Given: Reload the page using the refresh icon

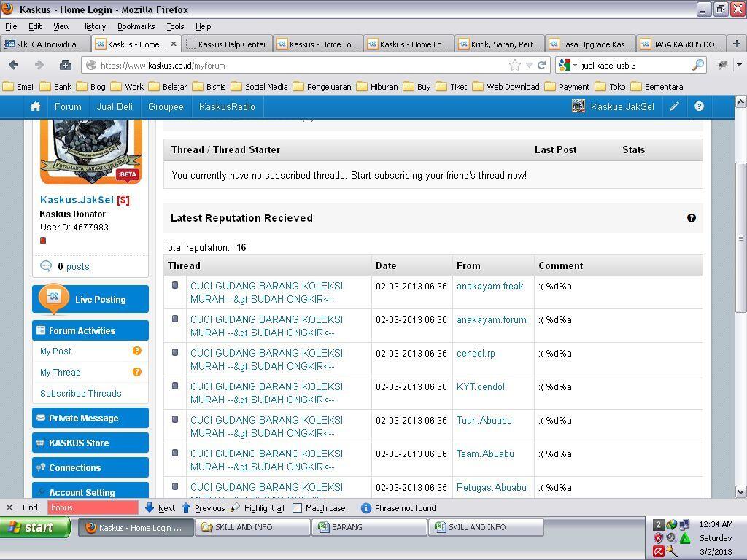Looking at the screenshot, I should tap(542, 65).
